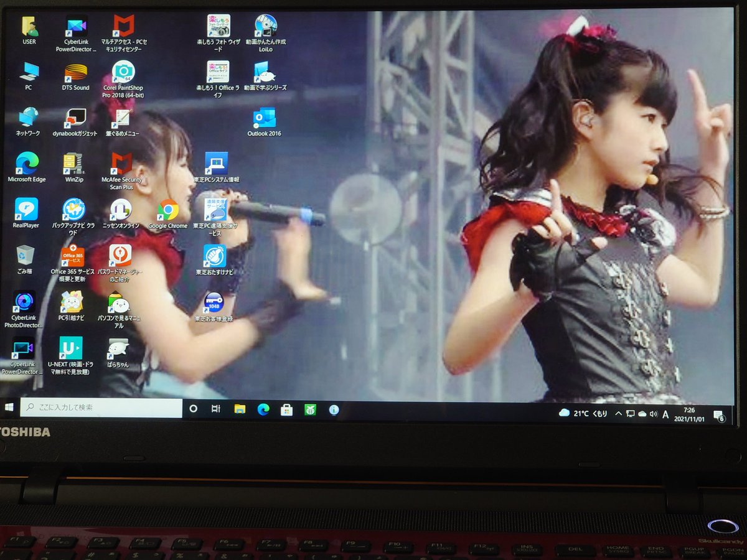Open the Windows Start menu

click(9, 408)
